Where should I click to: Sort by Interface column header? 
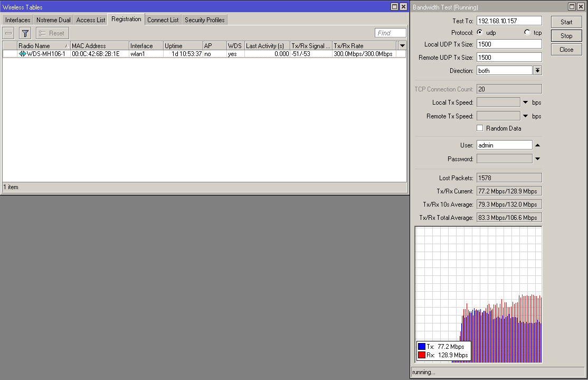click(146, 46)
